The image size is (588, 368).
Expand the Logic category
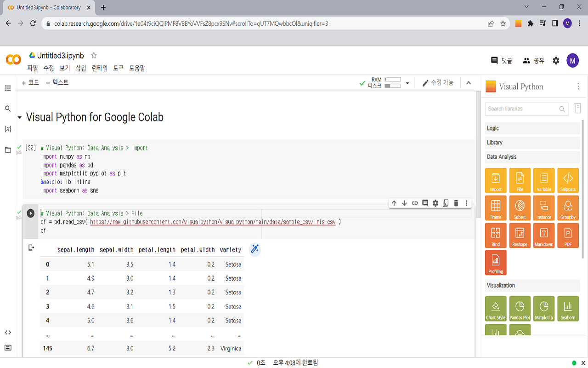(x=532, y=128)
